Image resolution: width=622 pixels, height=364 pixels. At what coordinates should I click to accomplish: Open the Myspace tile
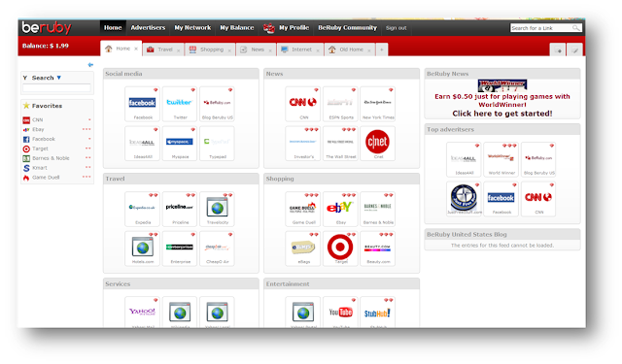(180, 144)
